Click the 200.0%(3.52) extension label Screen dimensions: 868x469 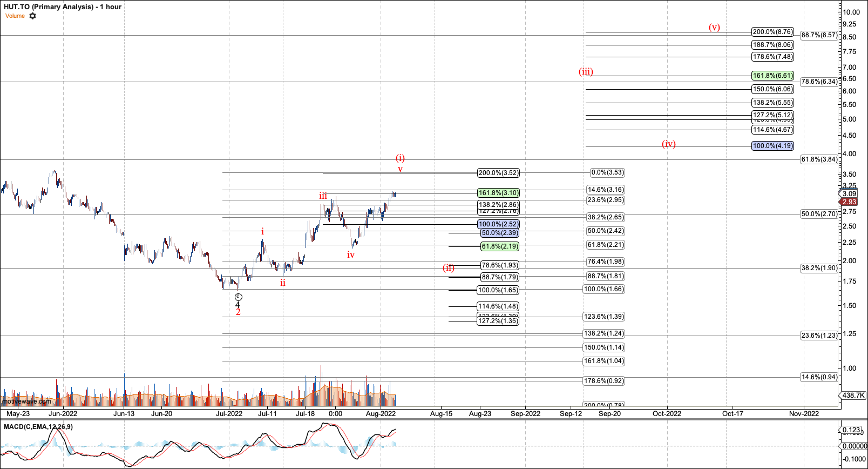point(498,173)
